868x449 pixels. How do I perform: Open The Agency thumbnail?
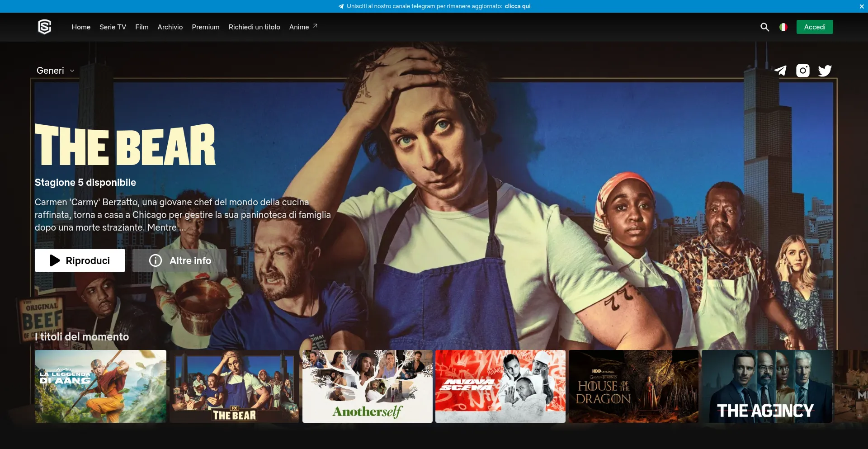click(767, 387)
